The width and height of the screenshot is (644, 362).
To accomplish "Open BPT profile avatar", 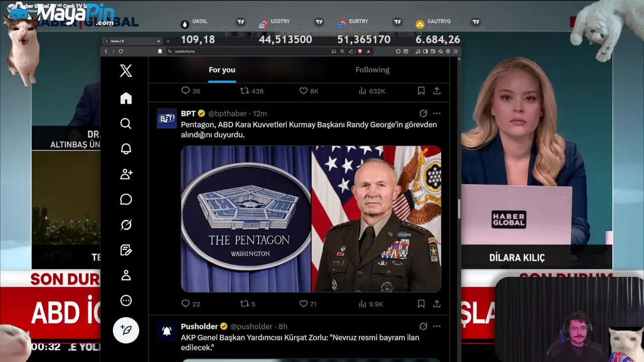I will [167, 119].
